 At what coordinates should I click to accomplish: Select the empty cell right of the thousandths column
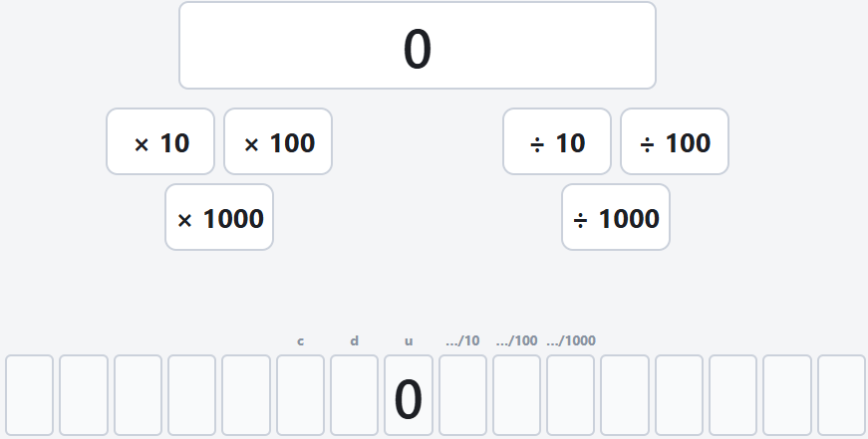tap(625, 395)
